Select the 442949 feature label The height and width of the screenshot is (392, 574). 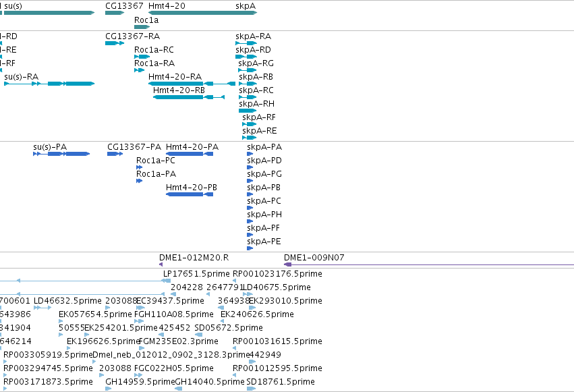[x=265, y=356]
